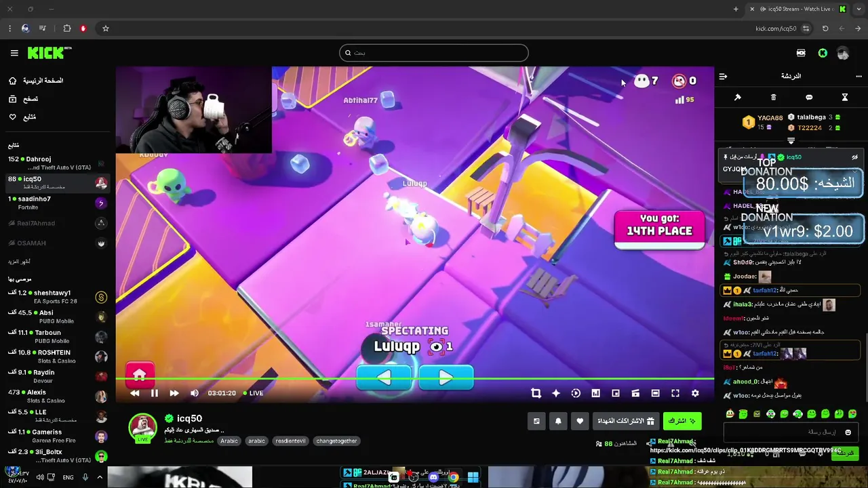
Task: Click the clips icon in top header
Action: coord(801,53)
